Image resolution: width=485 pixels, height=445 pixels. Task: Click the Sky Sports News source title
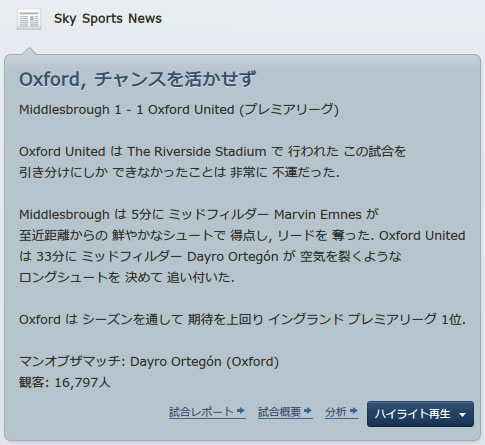[108, 19]
